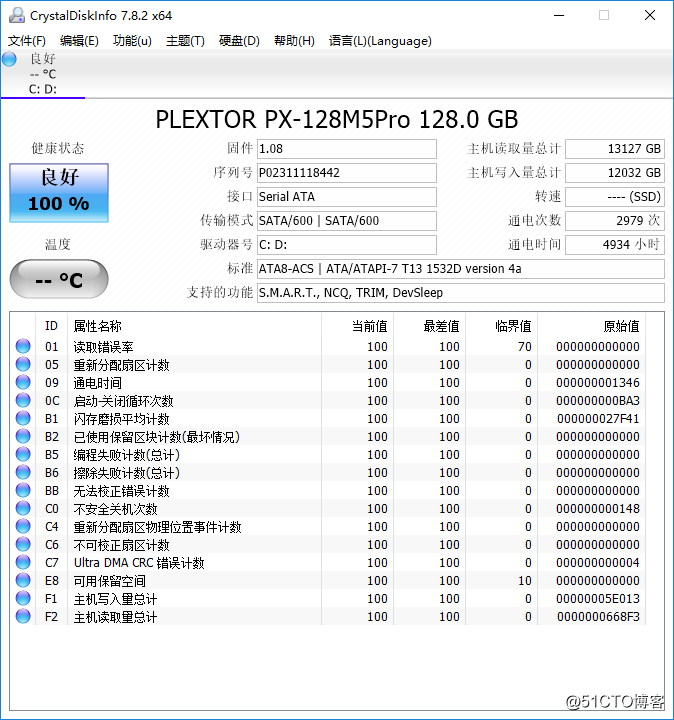Select the 擦除失败计数(总计) row
This screenshot has height=720, width=674.
(x=328, y=472)
